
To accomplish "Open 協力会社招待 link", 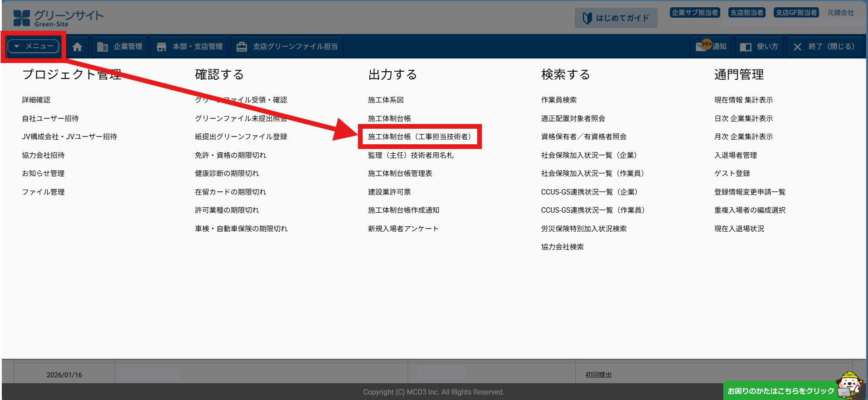I will pyautogui.click(x=44, y=155).
